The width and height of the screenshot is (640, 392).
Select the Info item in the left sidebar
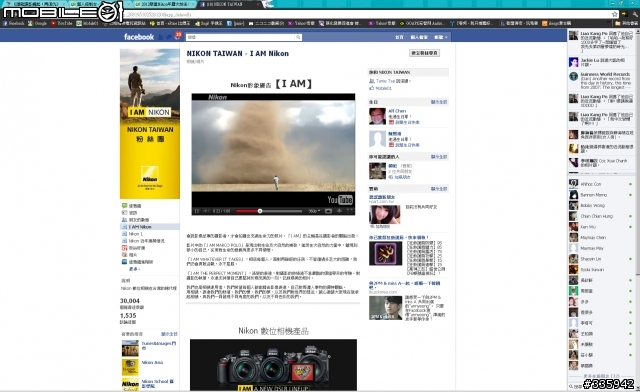tap(133, 213)
